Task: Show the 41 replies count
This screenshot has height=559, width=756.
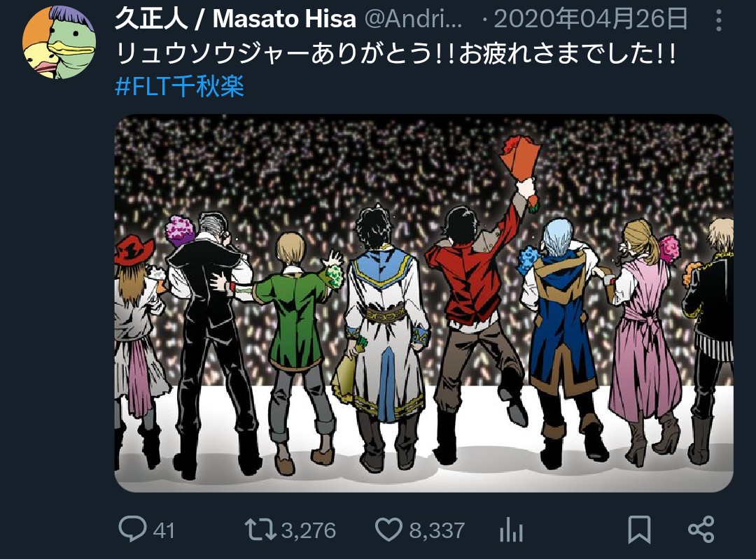Action: click(163, 530)
